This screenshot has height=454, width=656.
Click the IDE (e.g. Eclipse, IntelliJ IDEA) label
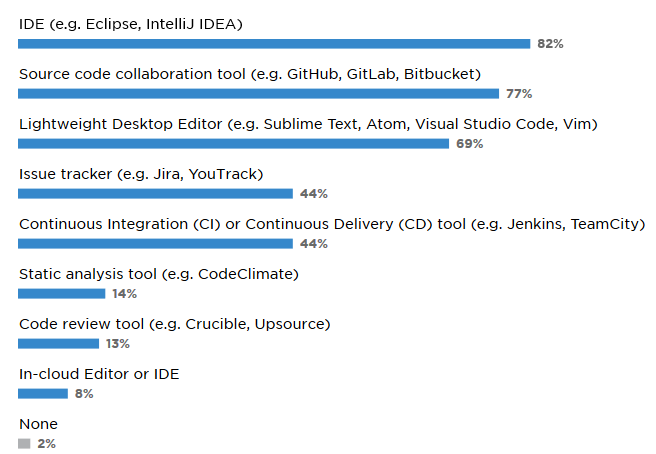click(x=130, y=23)
